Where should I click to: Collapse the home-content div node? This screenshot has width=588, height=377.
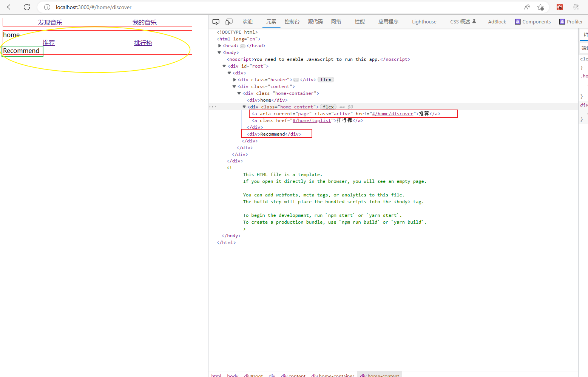pos(244,107)
